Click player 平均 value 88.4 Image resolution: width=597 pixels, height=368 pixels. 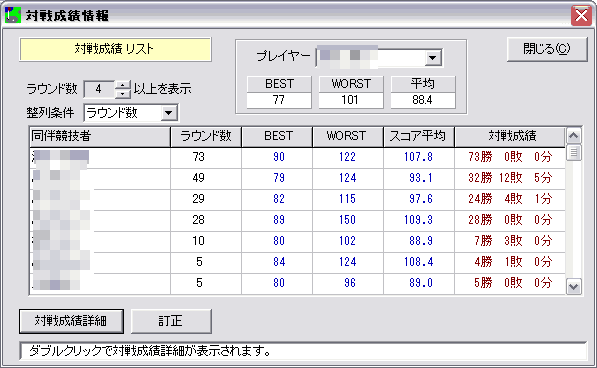423,100
